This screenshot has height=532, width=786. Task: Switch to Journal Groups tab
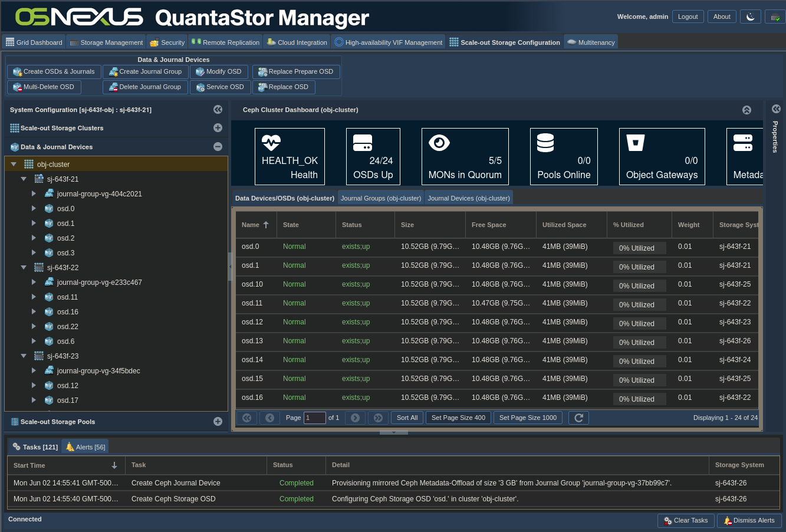381,198
